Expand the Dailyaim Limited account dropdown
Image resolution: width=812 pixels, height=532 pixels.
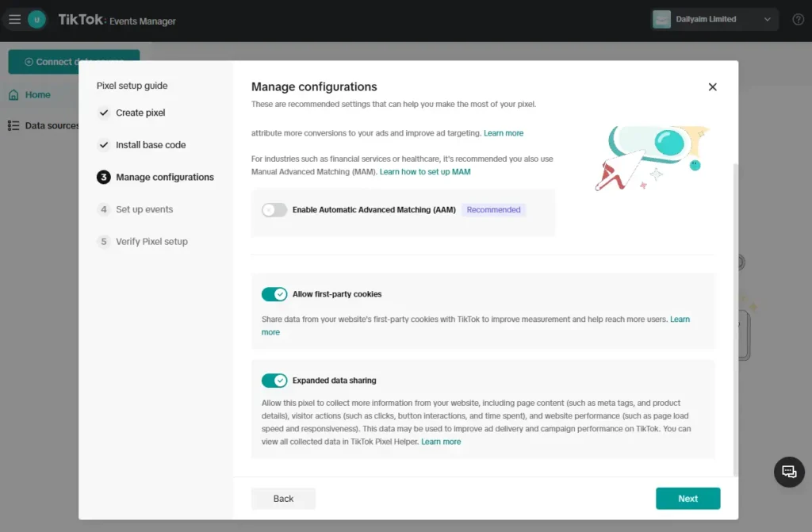point(767,20)
